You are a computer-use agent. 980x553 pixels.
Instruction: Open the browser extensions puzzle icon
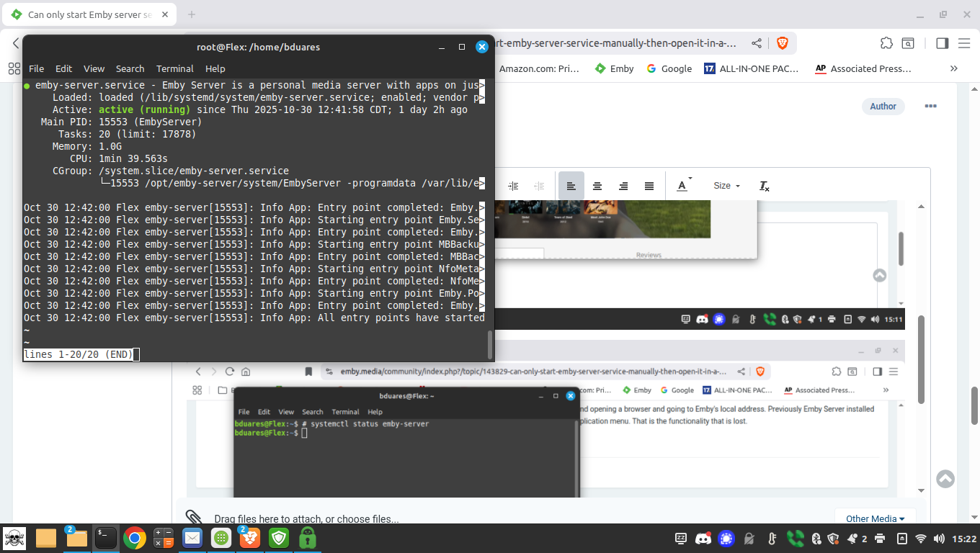pos(886,43)
